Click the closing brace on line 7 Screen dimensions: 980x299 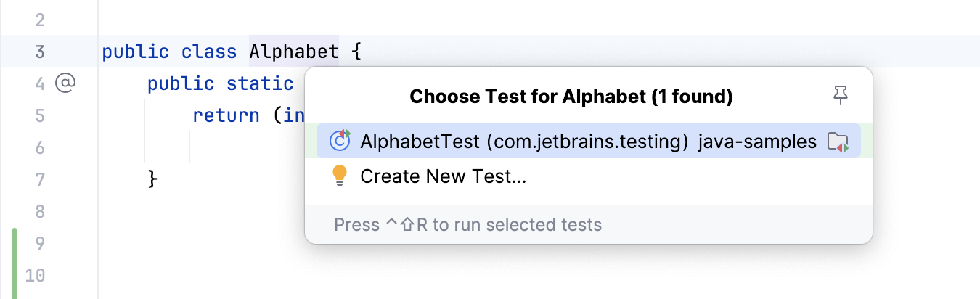coord(152,179)
